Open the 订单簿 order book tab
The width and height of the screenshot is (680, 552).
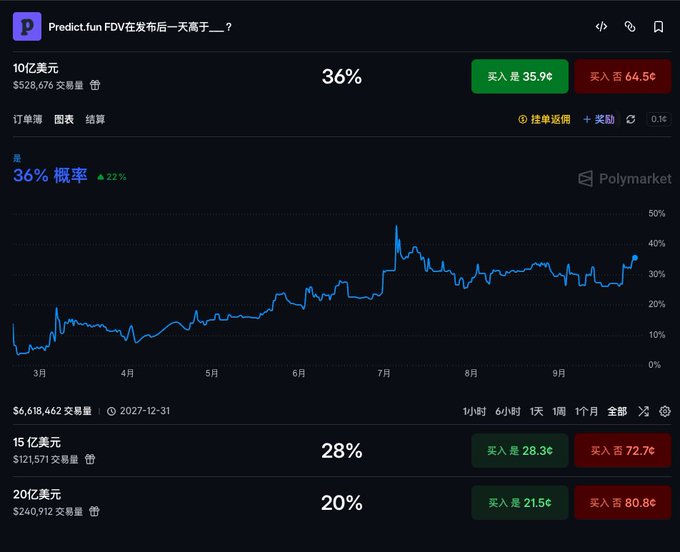pyautogui.click(x=28, y=119)
